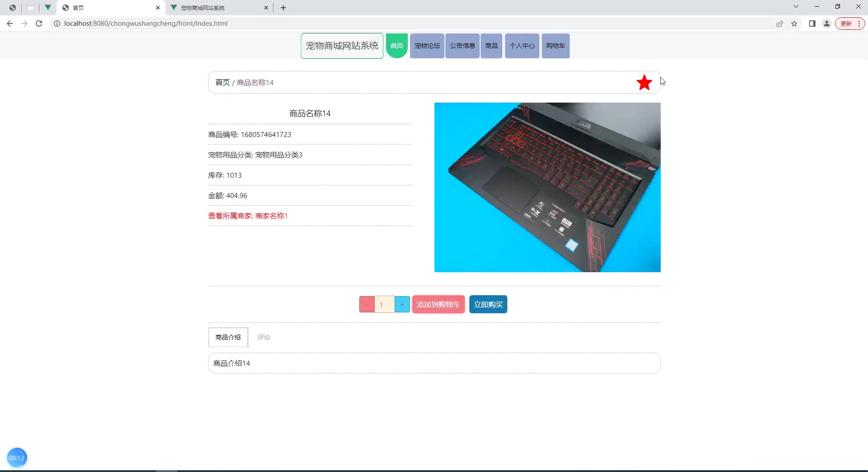
Task: Select the second pinned tab
Action: coord(30,8)
